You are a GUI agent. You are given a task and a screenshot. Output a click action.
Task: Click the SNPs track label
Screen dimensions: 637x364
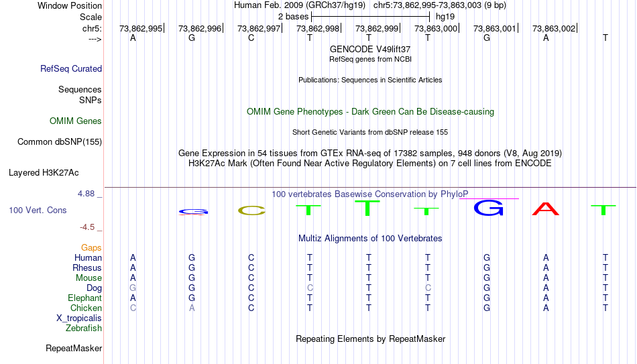[91, 100]
